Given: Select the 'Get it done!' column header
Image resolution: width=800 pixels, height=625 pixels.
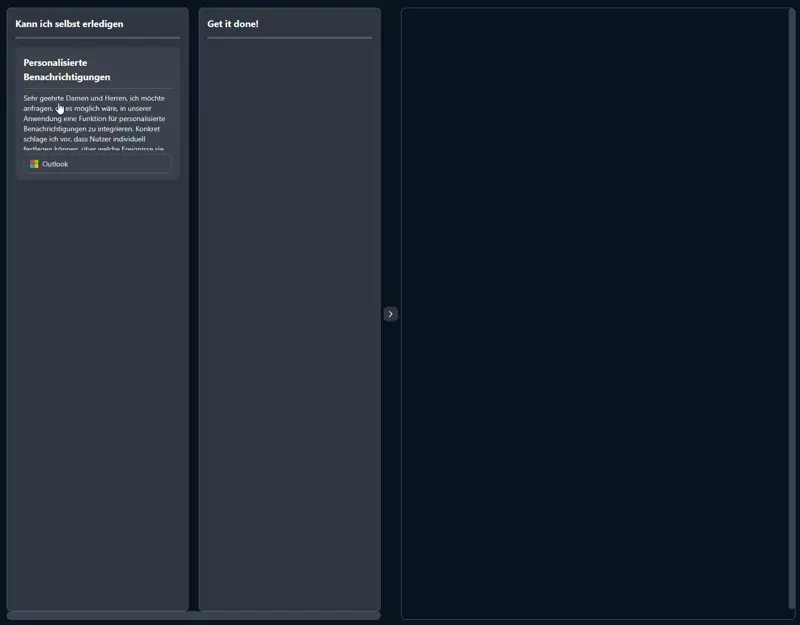Looking at the screenshot, I should 233,23.
